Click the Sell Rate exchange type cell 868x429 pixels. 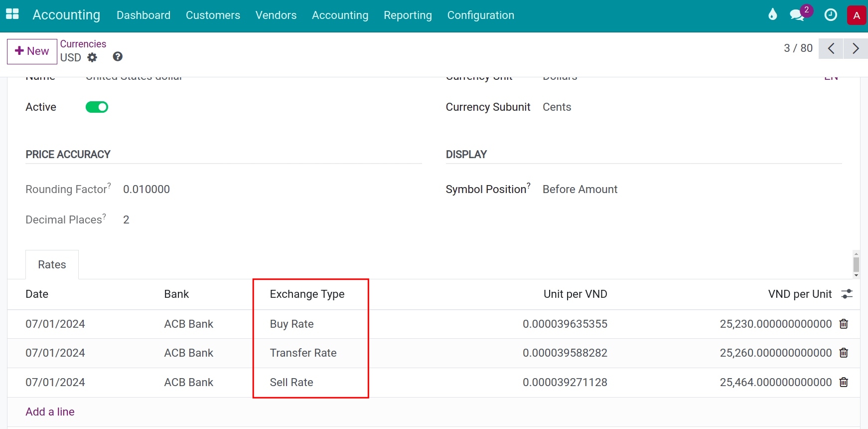[291, 382]
